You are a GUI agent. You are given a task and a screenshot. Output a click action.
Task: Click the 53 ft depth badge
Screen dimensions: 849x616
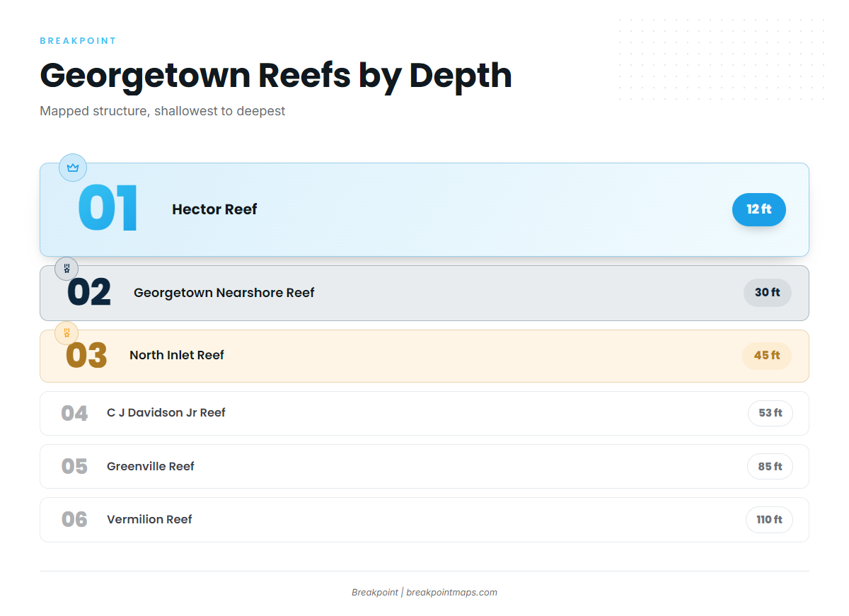tap(770, 413)
